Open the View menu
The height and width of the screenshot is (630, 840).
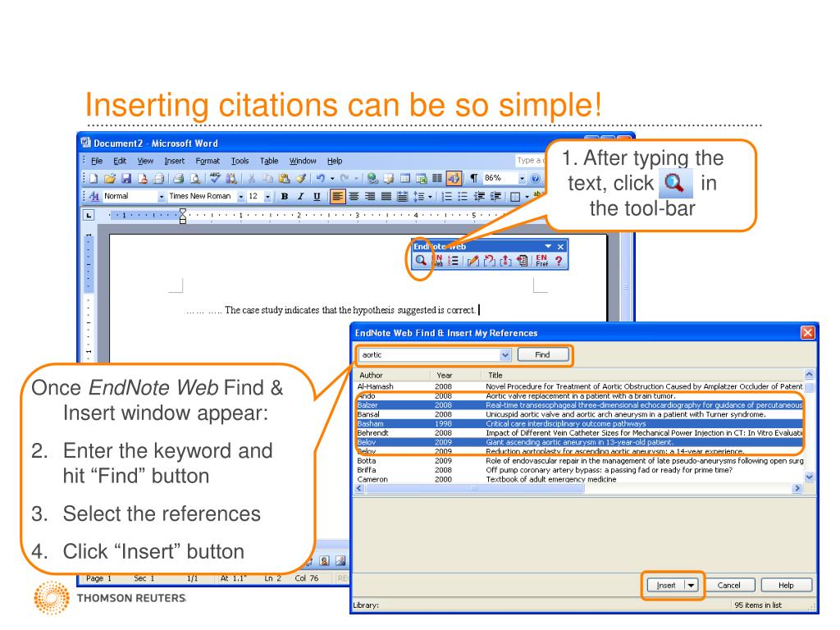144,161
